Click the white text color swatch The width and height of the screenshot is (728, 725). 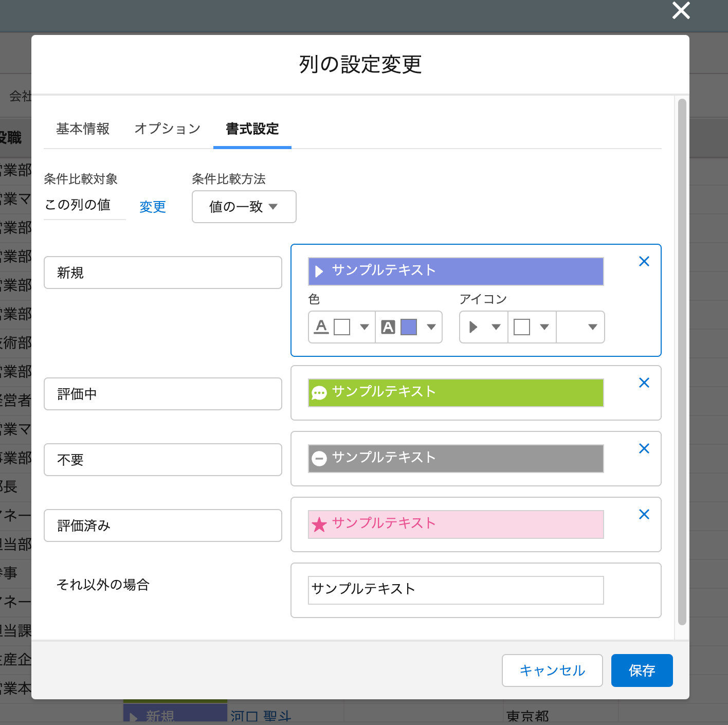click(342, 327)
